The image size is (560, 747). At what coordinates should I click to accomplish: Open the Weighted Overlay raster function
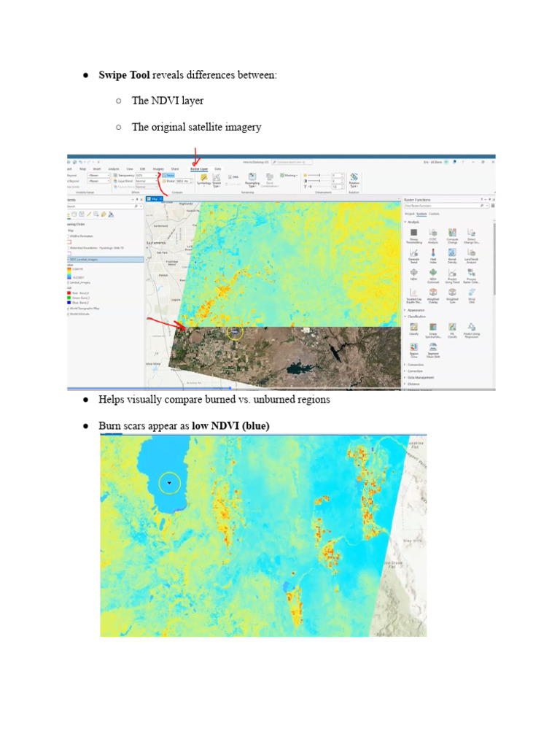coord(433,295)
